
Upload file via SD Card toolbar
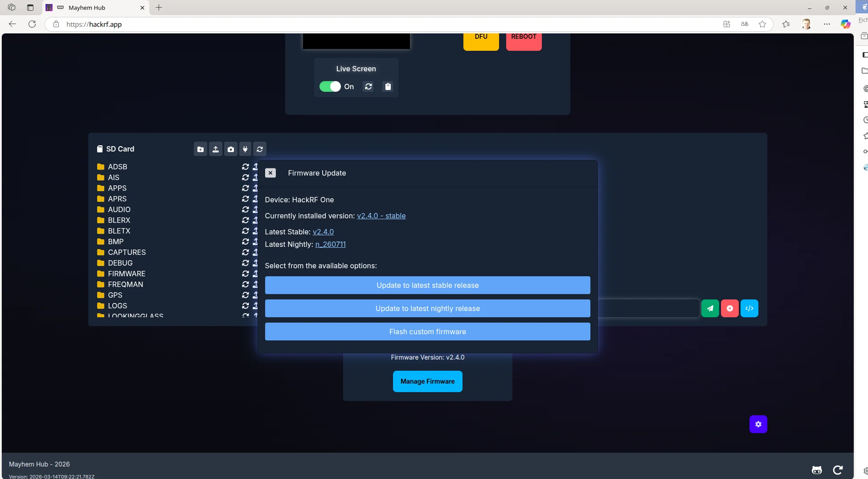click(x=216, y=149)
